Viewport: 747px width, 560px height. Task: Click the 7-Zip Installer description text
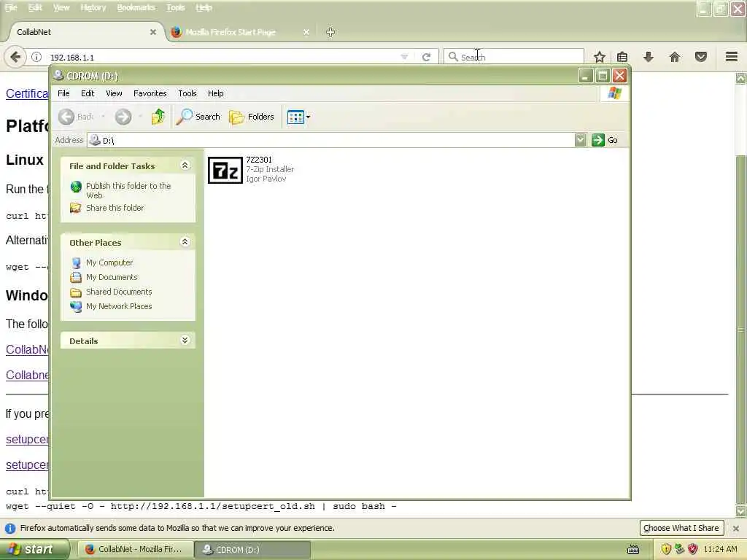point(270,169)
